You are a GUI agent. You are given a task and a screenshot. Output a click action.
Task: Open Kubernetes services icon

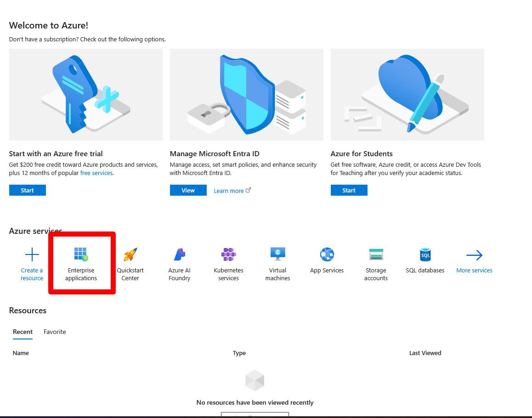coord(229,254)
